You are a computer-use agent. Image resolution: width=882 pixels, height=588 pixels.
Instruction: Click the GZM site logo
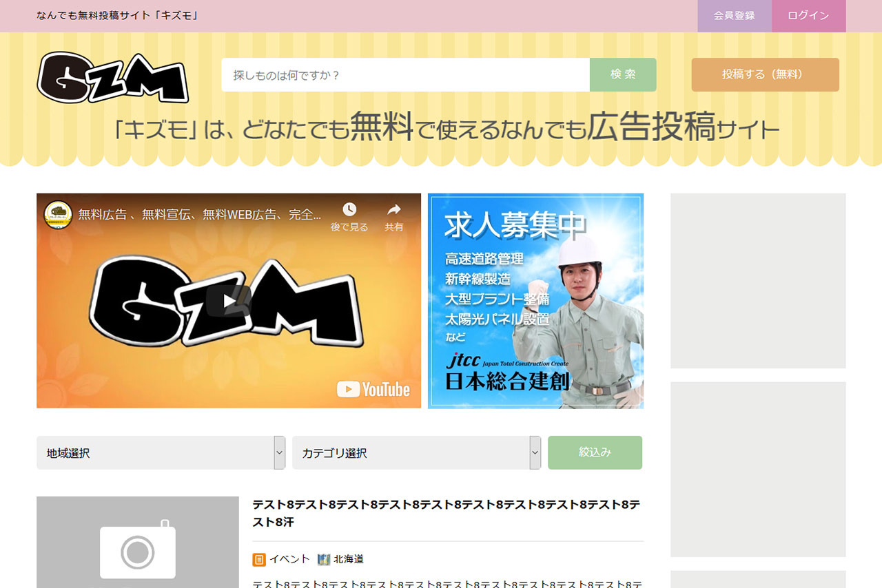[112, 77]
